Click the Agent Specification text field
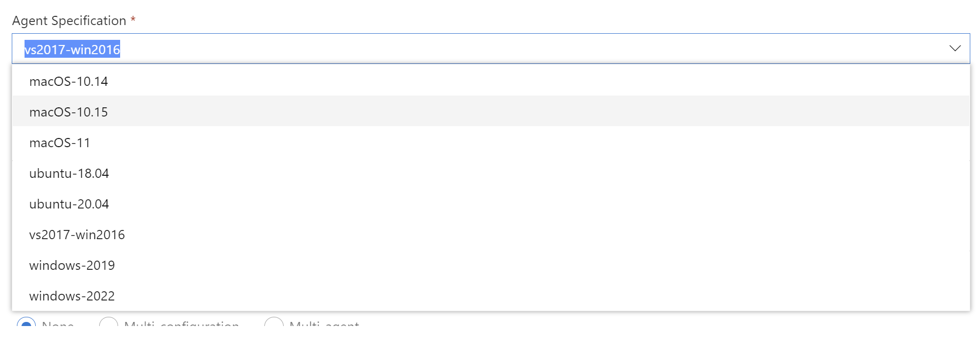The image size is (980, 348). [x=491, y=49]
